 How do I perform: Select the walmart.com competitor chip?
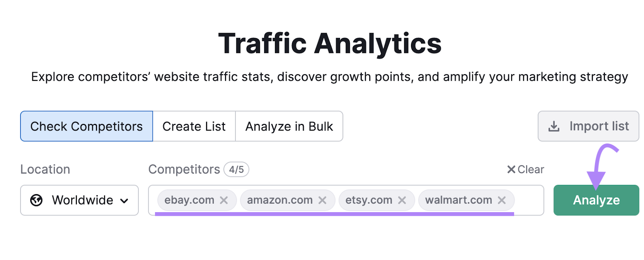(x=459, y=200)
